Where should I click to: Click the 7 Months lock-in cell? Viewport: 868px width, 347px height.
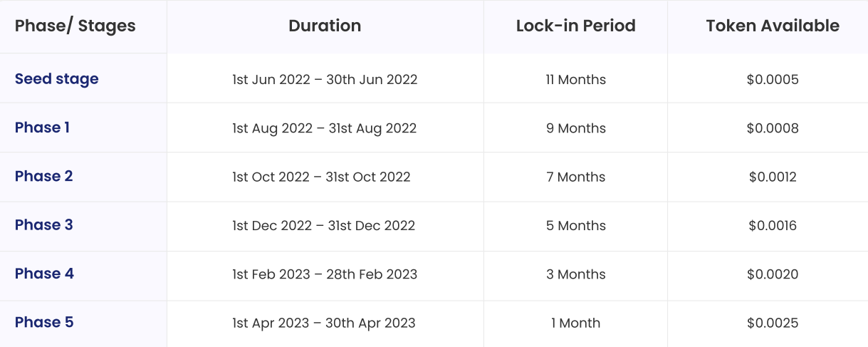(x=576, y=177)
